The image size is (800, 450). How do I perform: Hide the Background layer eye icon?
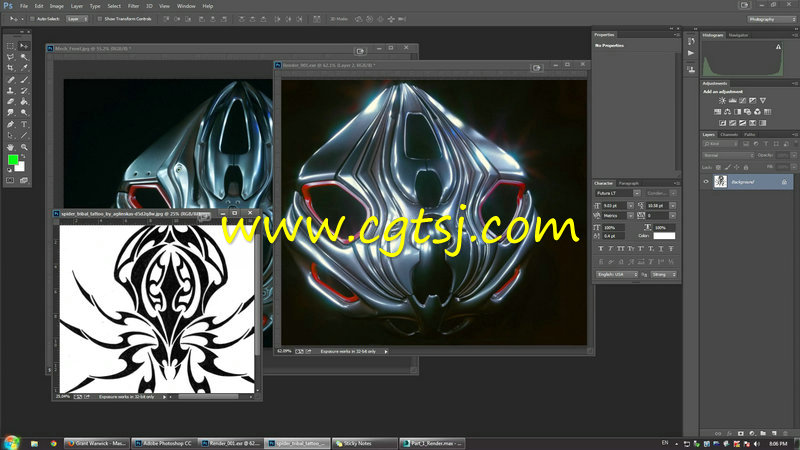[x=706, y=182]
